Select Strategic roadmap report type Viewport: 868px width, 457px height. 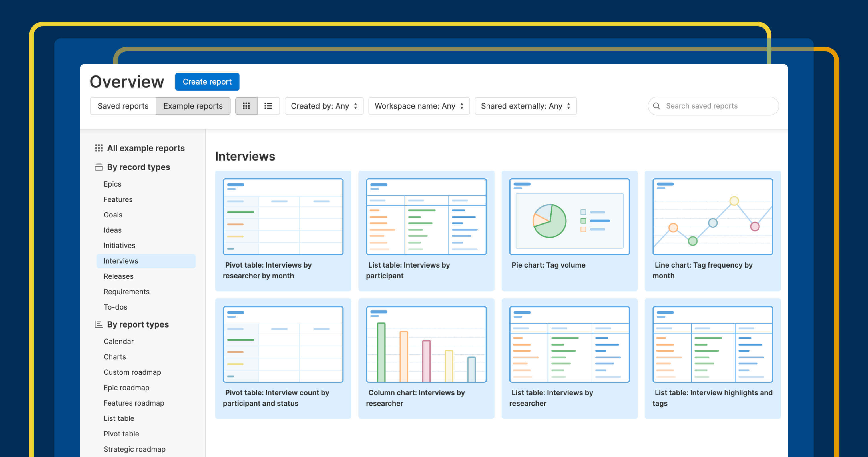134,449
